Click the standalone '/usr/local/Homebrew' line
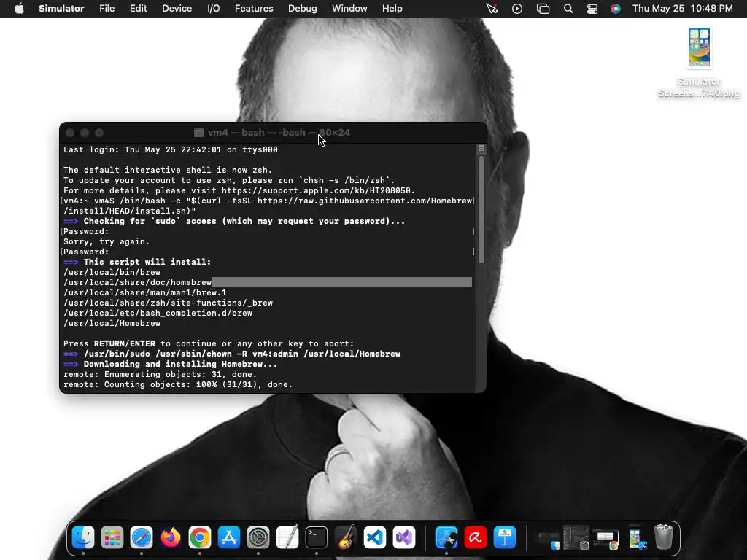The image size is (747, 560). pos(112,323)
